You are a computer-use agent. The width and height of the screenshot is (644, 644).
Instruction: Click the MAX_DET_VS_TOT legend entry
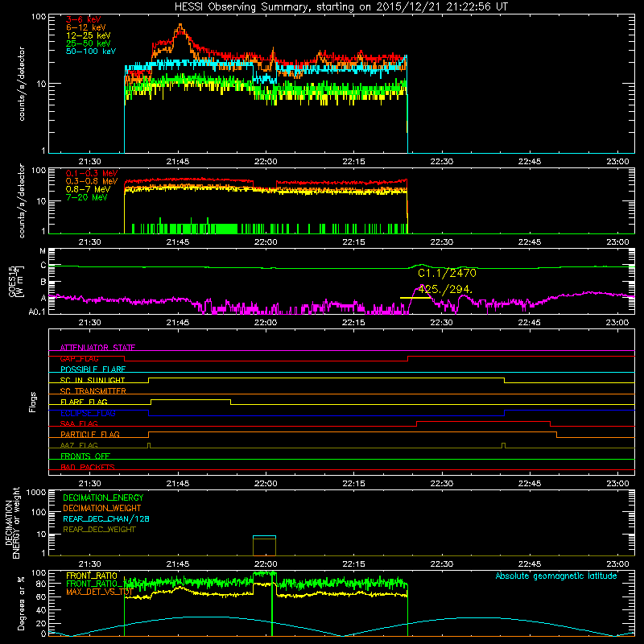coord(99,592)
